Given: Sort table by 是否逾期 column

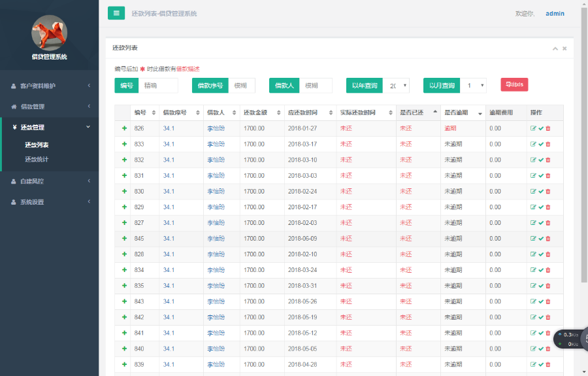Looking at the screenshot, I should tap(463, 112).
